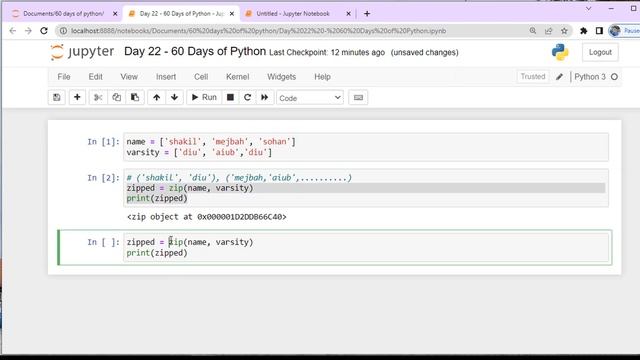Image resolution: width=640 pixels, height=360 pixels.
Task: Open the File menu
Action: click(64, 77)
